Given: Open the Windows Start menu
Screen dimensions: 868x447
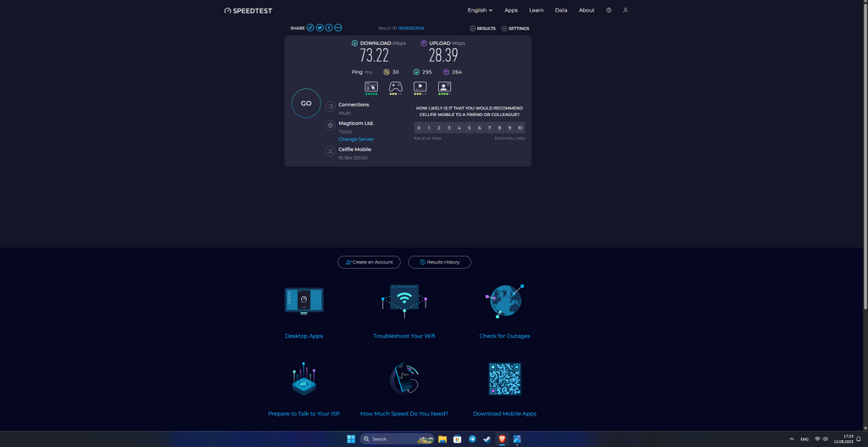Looking at the screenshot, I should click(351, 439).
